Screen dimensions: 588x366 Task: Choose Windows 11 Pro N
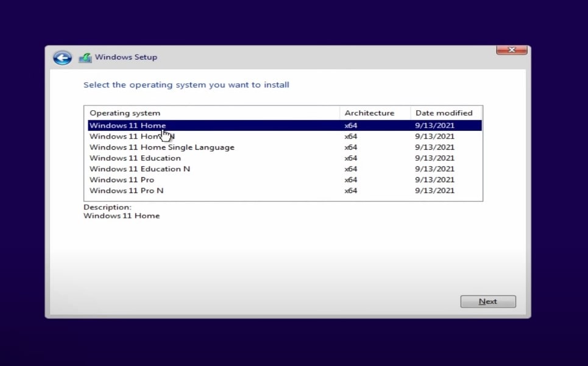click(x=285, y=191)
